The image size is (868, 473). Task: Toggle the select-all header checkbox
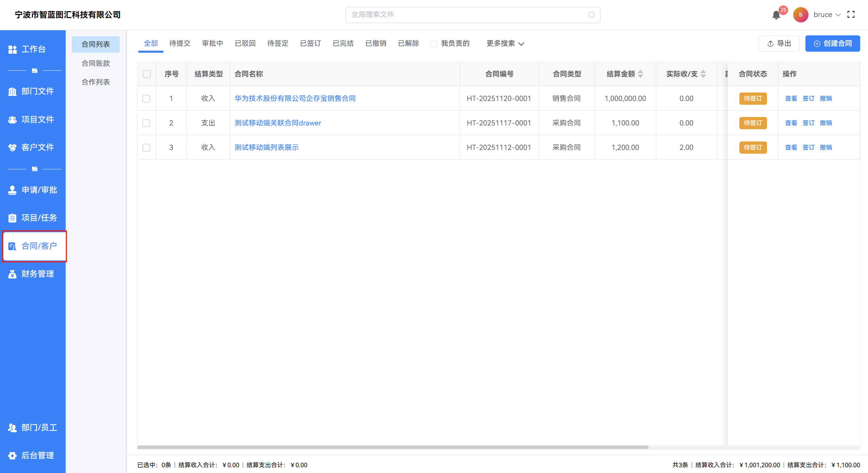147,74
